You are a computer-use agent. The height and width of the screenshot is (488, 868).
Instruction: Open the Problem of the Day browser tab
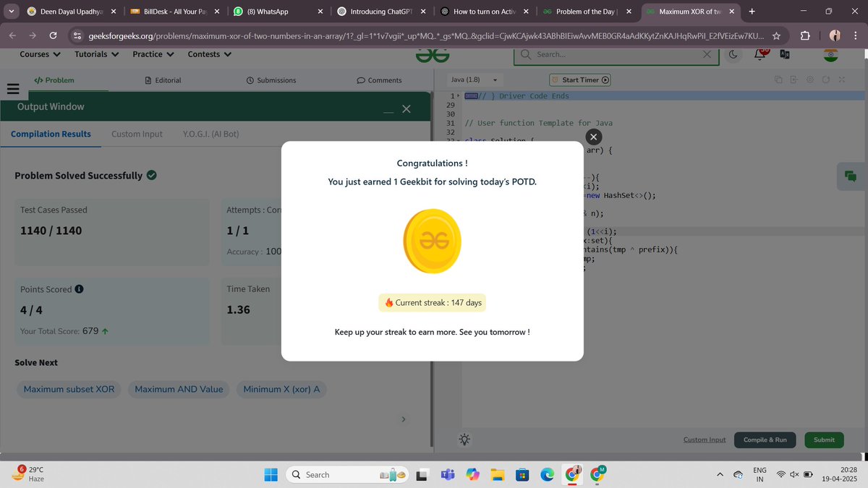[x=587, y=12]
